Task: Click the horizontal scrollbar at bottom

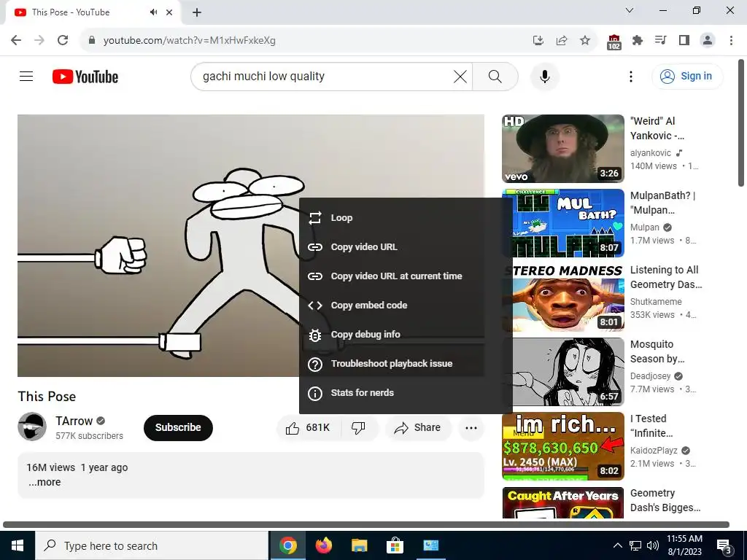Action: click(x=365, y=524)
